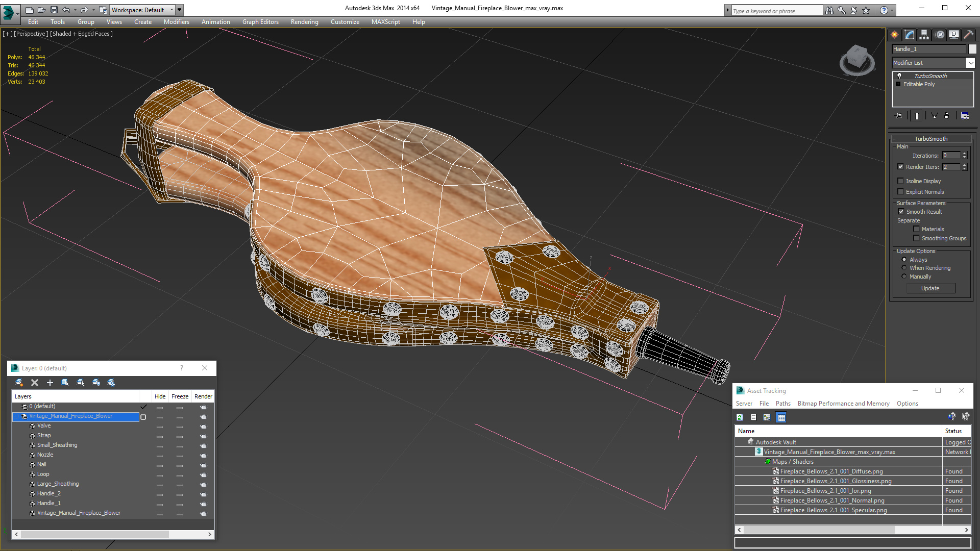Click the Pin Stack icon

[x=899, y=116]
